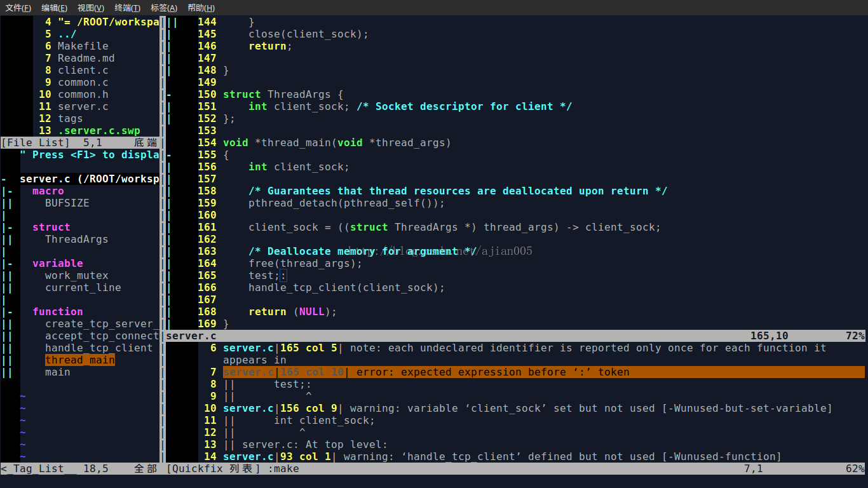Select quickfix note entry on line 6
This screenshot has height=488, width=868.
pos(524,354)
